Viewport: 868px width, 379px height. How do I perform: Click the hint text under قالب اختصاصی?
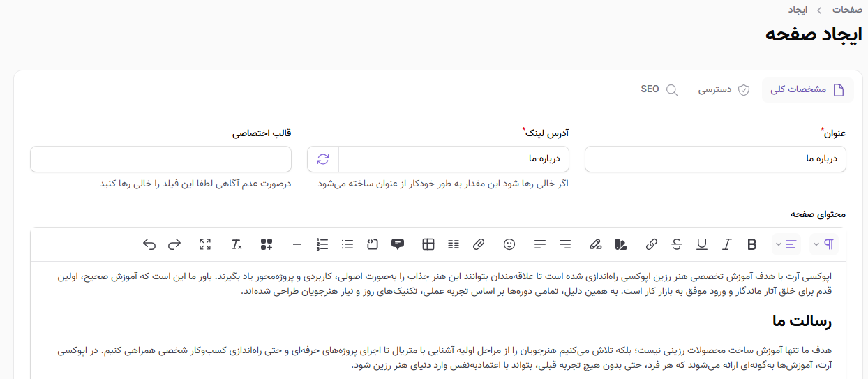195,184
